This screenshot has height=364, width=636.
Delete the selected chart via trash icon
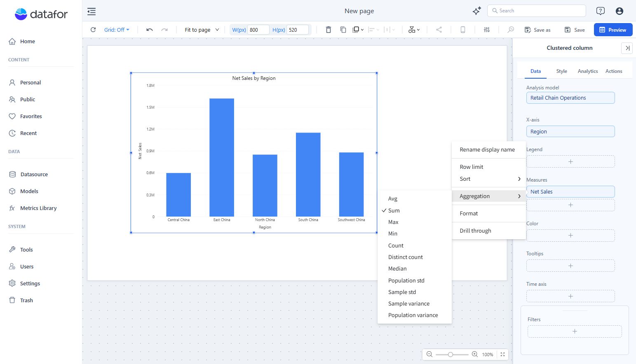329,30
